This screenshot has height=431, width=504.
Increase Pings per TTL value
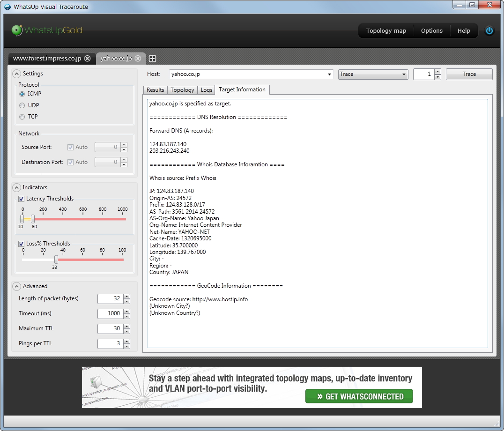(127, 342)
